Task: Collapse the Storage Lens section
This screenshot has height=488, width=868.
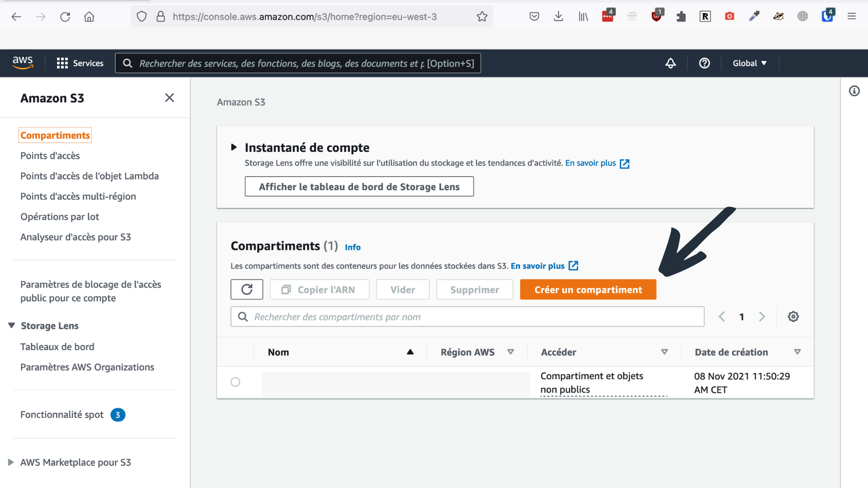Action: coord(11,325)
